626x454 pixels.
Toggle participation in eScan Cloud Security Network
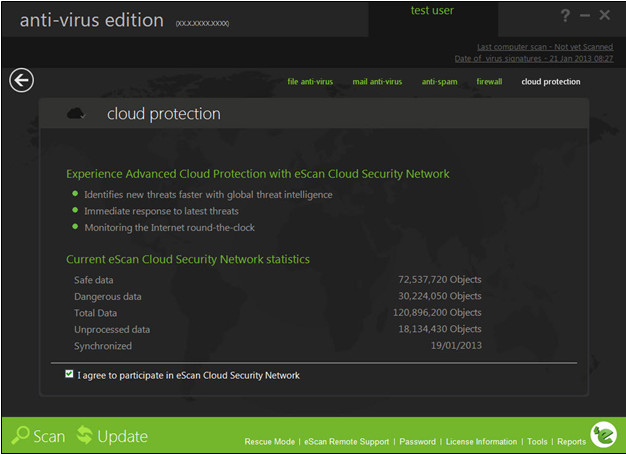tap(69, 374)
